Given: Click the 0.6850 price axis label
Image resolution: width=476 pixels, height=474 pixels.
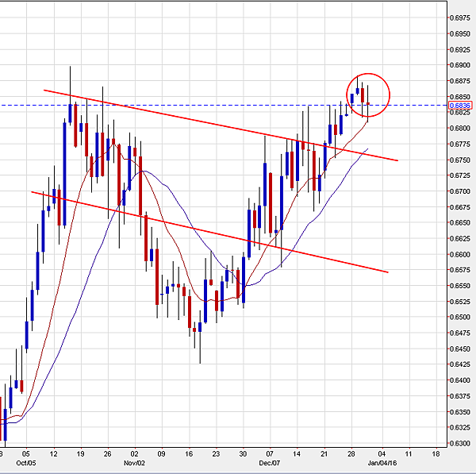Looking at the screenshot, I should [460, 97].
